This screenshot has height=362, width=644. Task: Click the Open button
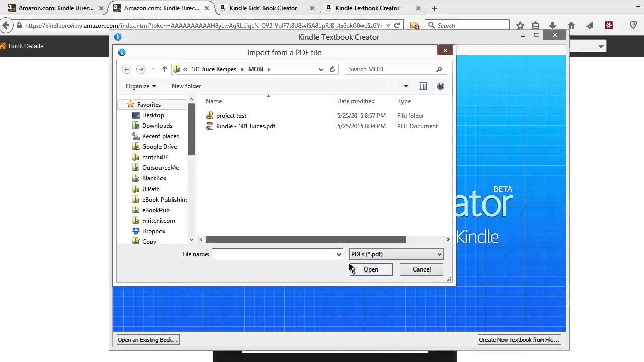tap(371, 269)
